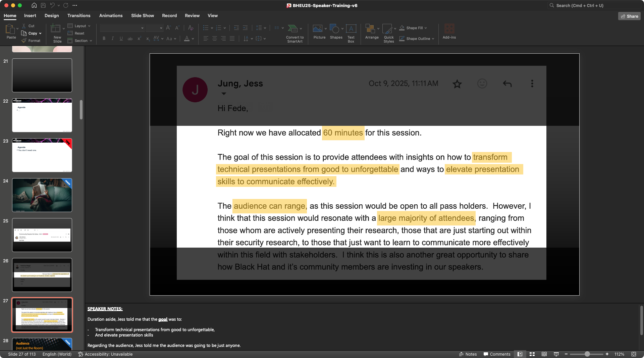Click the New Slide icon
Screen dimensions: 644x358
pyautogui.click(x=55, y=29)
